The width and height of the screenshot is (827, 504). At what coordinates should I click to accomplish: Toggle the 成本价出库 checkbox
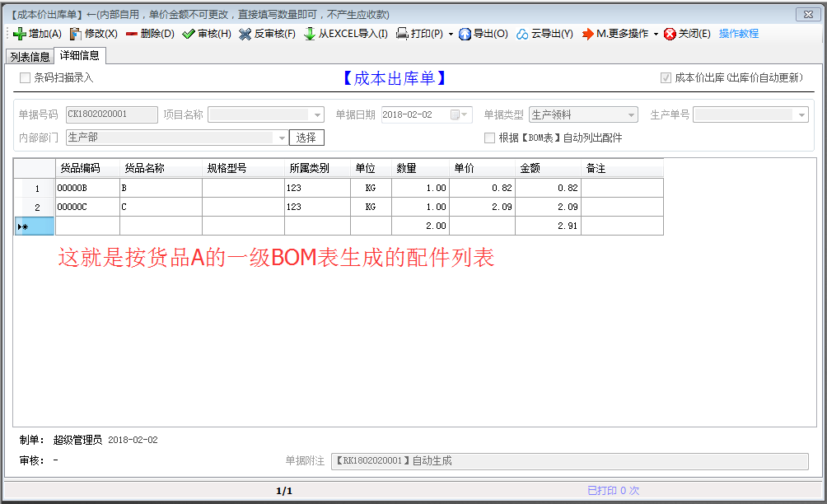click(666, 77)
